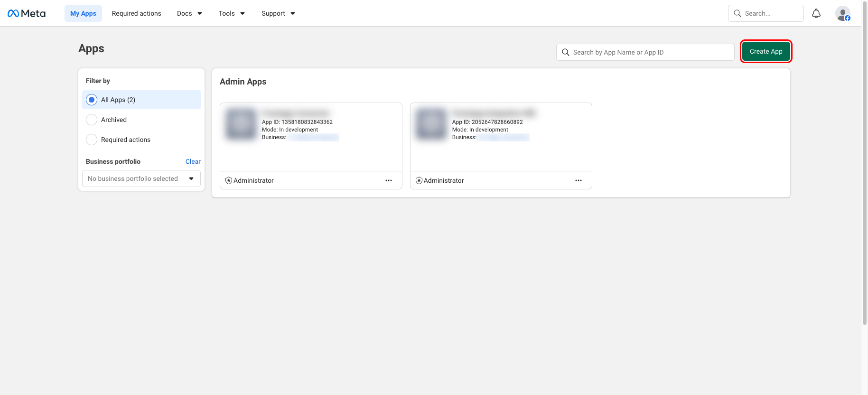The height and width of the screenshot is (395, 868).
Task: Open the three-dot menu for app 2052647828660892
Action: (x=579, y=180)
